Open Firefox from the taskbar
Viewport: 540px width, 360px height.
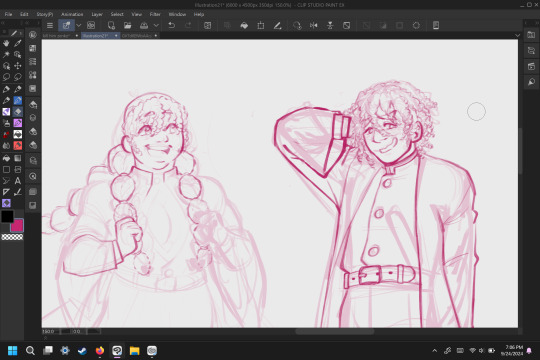coord(100,350)
